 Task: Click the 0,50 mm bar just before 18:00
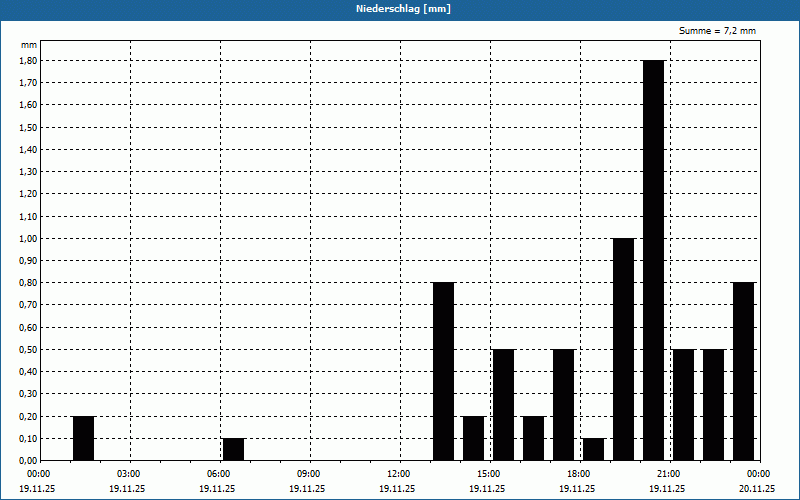tap(563, 405)
